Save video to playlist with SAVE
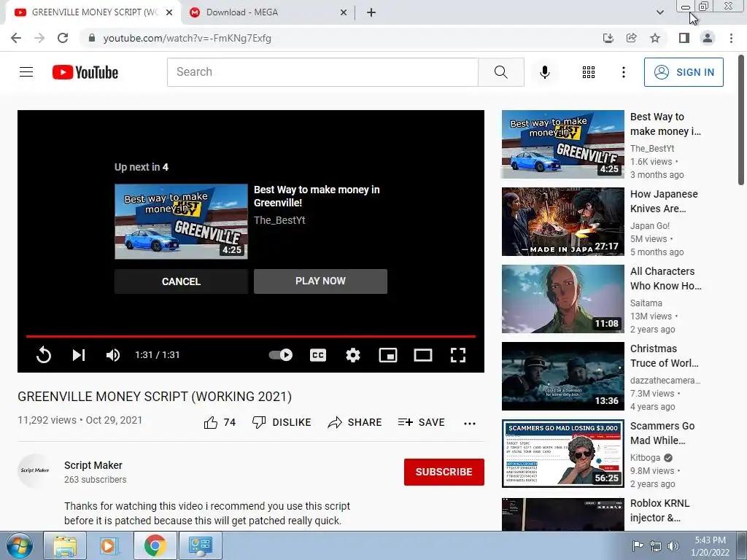 pos(421,422)
